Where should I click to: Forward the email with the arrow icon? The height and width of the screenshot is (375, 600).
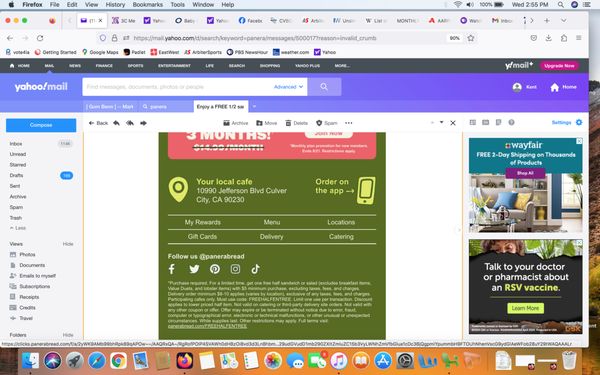coord(143,123)
